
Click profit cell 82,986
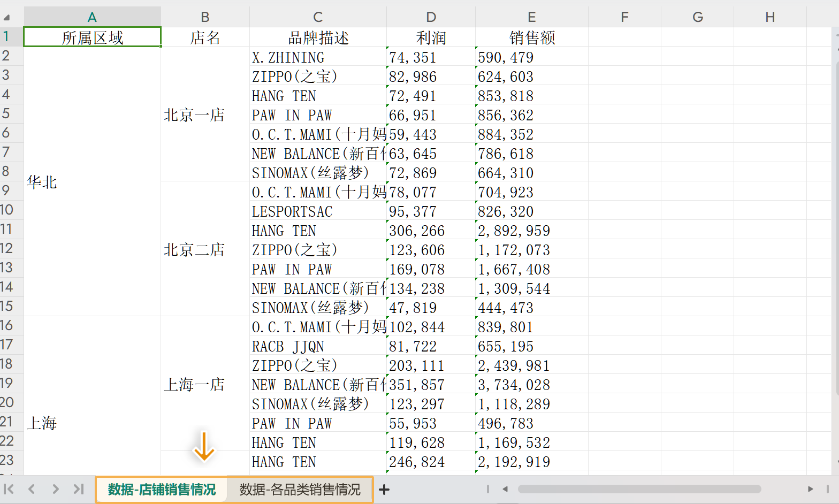point(431,75)
